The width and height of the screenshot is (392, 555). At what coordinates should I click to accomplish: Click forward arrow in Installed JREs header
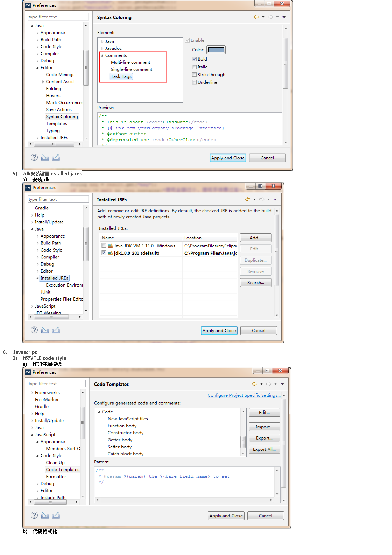point(262,199)
